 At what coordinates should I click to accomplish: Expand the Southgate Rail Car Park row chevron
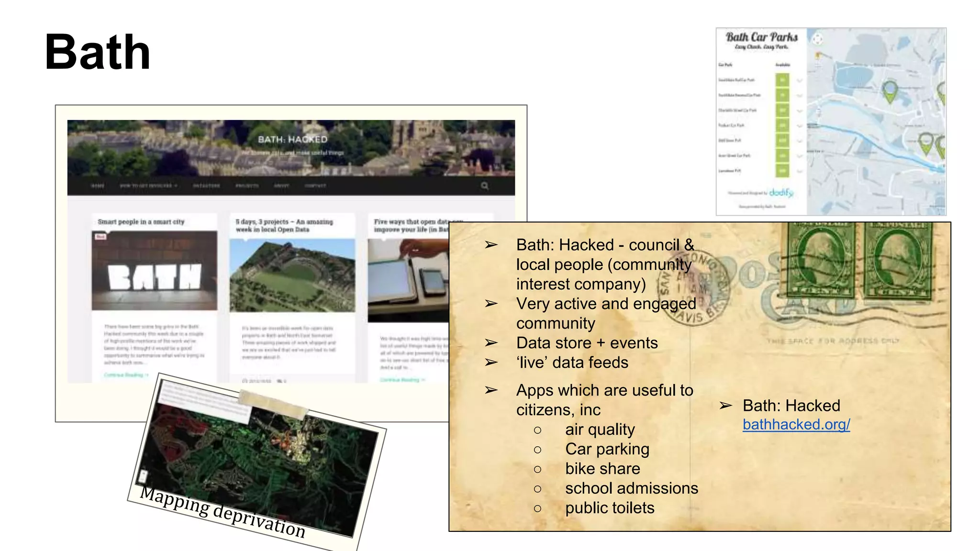pos(799,80)
